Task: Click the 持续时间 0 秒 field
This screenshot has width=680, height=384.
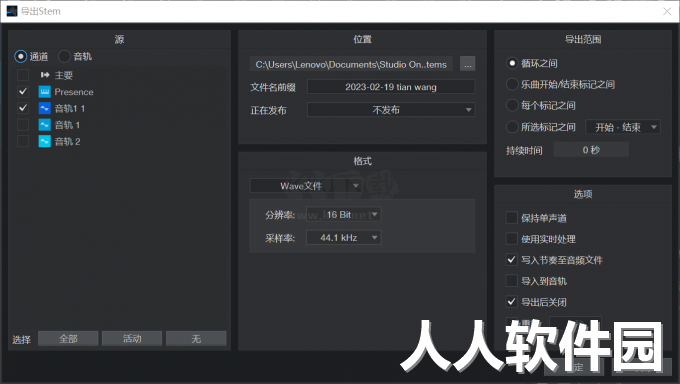Action: point(591,150)
